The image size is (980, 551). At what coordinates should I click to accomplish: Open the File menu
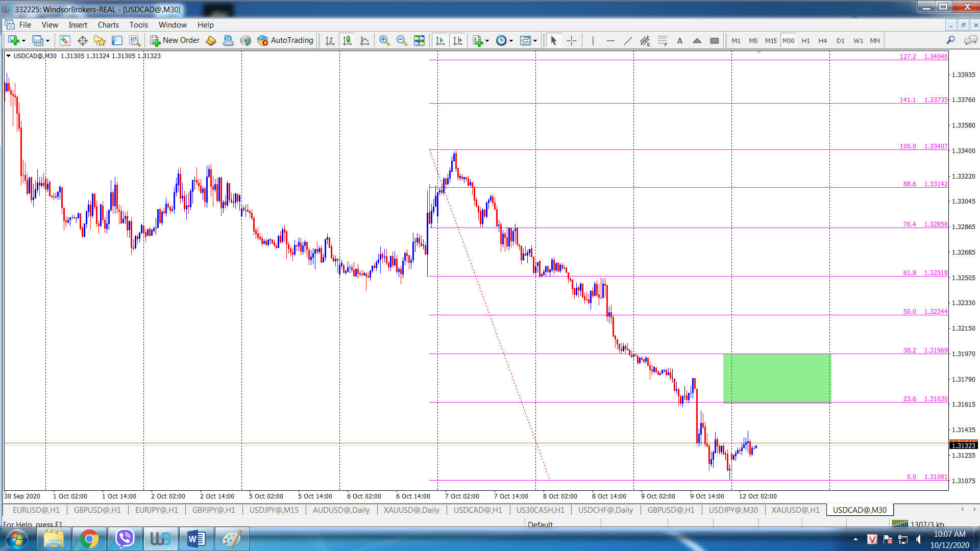(25, 24)
